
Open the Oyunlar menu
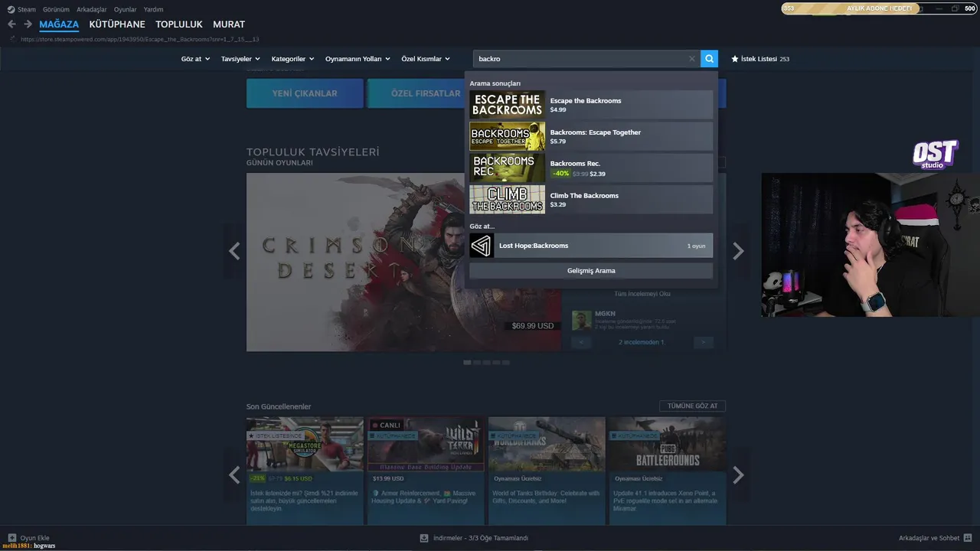point(126,9)
